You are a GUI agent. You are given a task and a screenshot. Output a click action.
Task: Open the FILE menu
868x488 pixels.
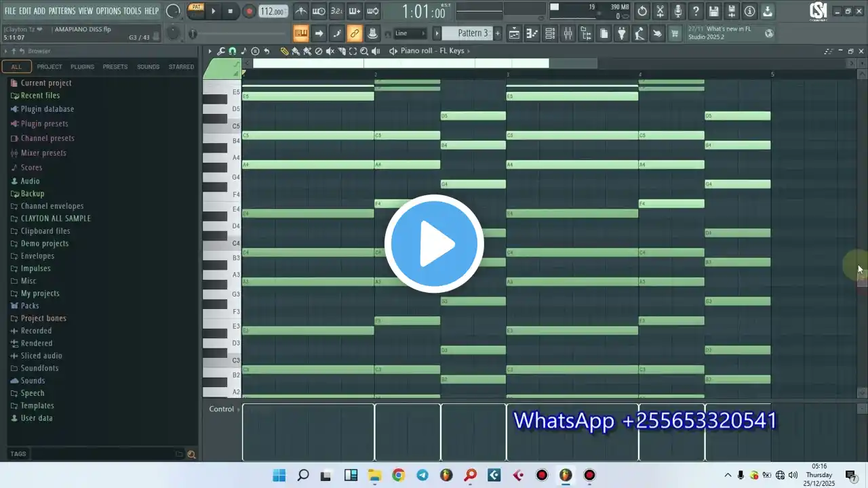(x=10, y=11)
